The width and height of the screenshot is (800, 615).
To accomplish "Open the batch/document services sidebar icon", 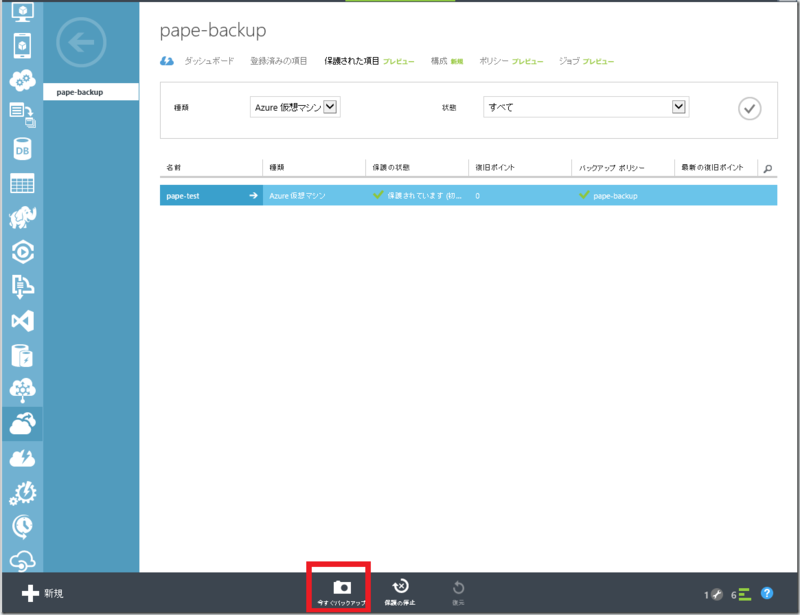I will (x=22, y=115).
